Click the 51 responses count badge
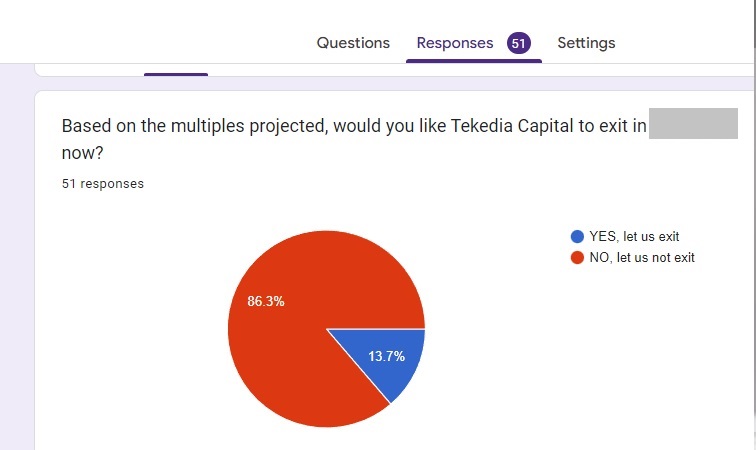 518,43
